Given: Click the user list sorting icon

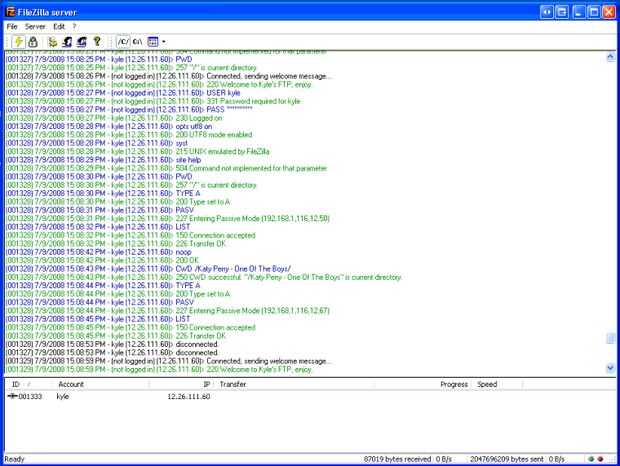Looking at the screenshot, I should click(x=153, y=42).
